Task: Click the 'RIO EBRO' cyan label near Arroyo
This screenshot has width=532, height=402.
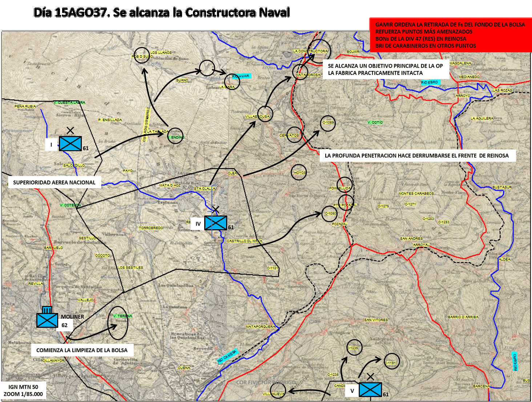Action: pos(430,83)
